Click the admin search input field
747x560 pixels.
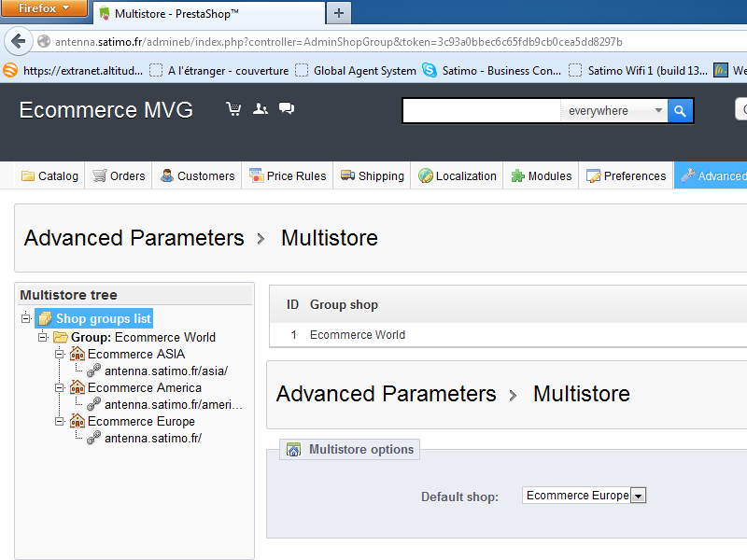point(481,111)
